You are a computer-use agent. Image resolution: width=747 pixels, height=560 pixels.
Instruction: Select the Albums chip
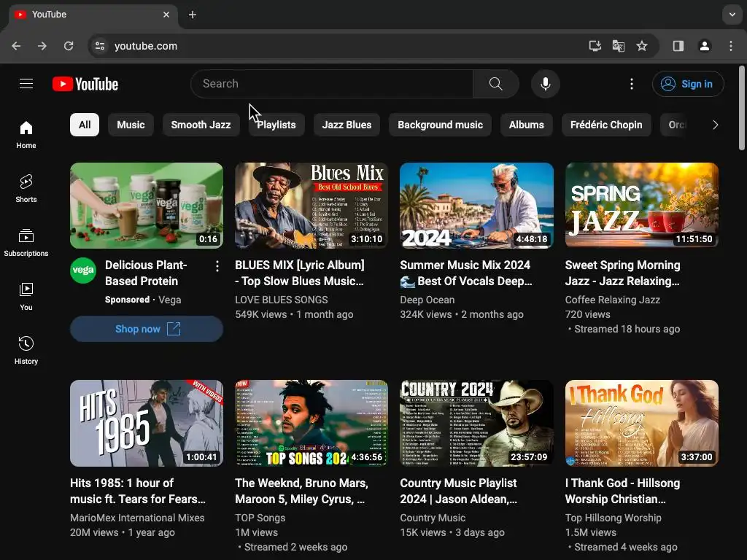[527, 125]
